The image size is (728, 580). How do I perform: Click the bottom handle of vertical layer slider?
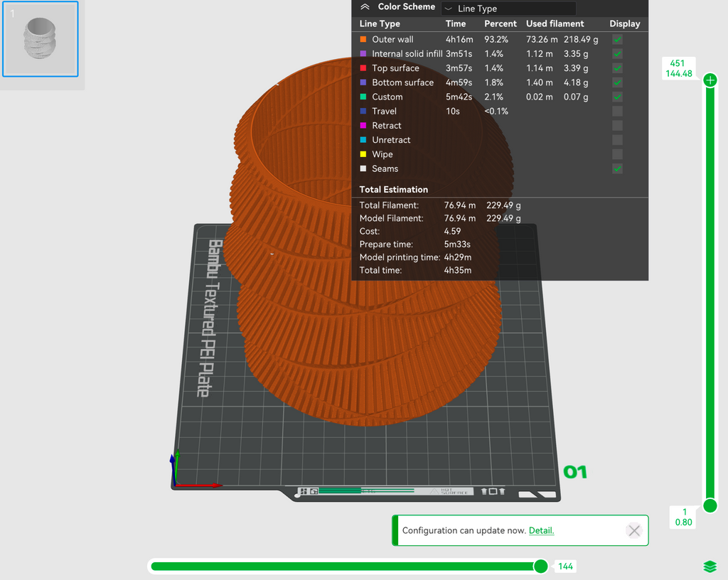(x=710, y=505)
